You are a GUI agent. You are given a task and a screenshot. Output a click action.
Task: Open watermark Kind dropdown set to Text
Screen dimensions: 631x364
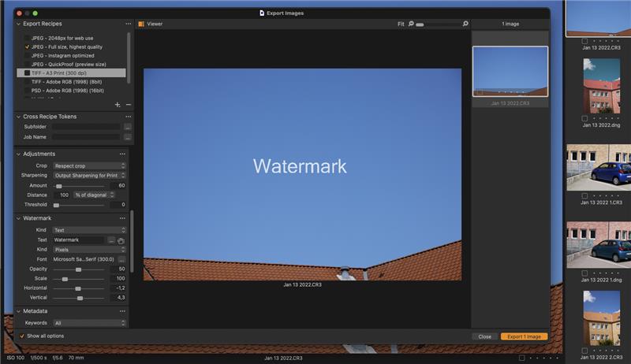click(x=89, y=230)
